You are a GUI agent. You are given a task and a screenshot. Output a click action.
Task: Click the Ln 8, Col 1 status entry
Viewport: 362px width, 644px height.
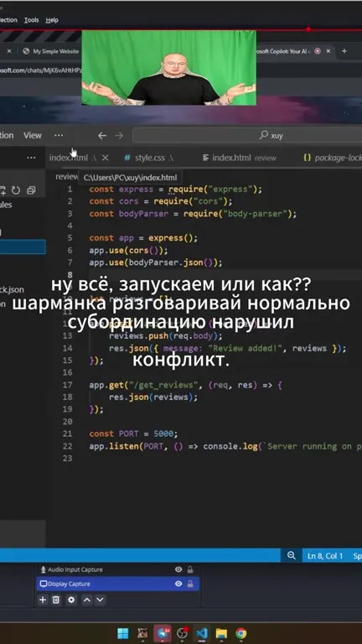tap(325, 556)
